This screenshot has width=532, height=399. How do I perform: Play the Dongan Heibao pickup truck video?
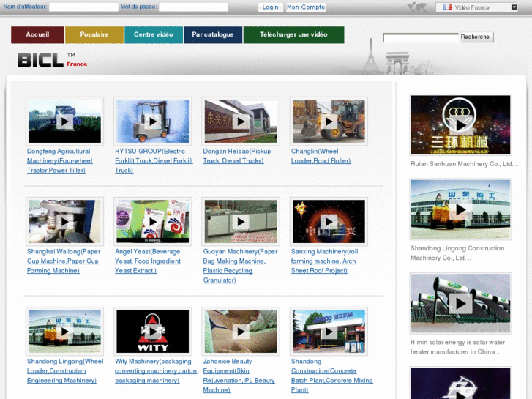point(241,122)
